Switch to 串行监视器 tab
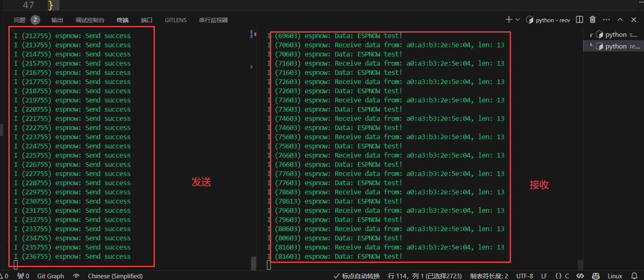 click(213, 20)
